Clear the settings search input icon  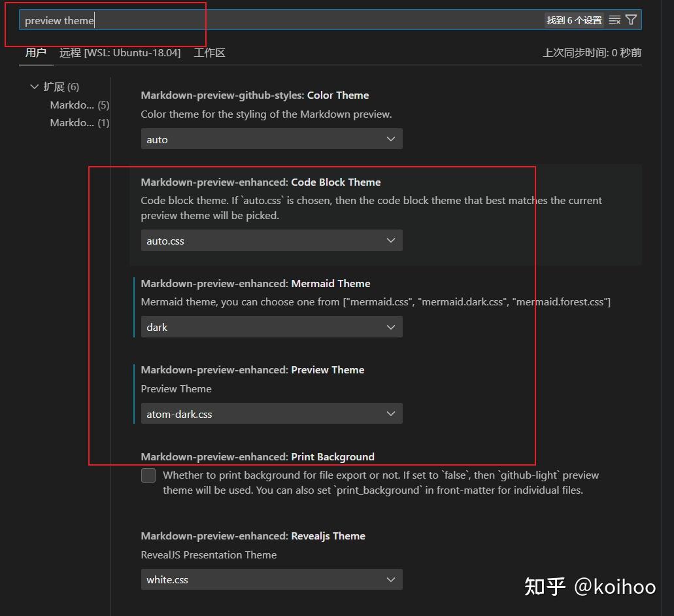(x=615, y=20)
